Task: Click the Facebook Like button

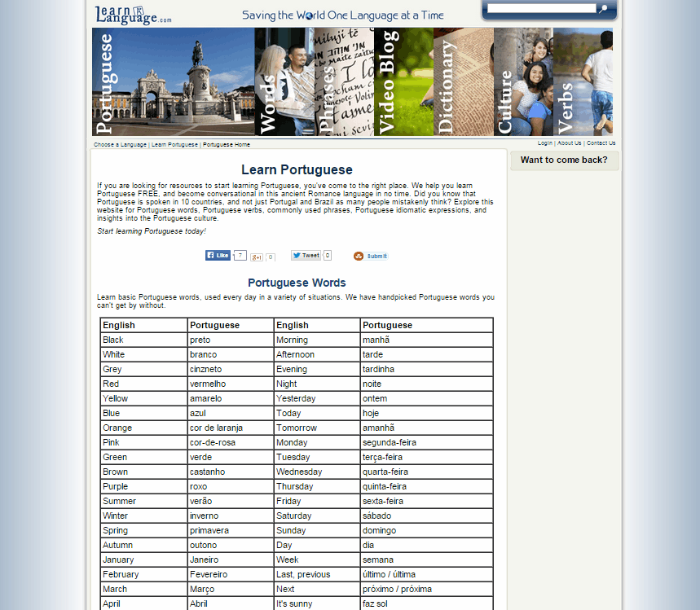Action: coord(218,255)
